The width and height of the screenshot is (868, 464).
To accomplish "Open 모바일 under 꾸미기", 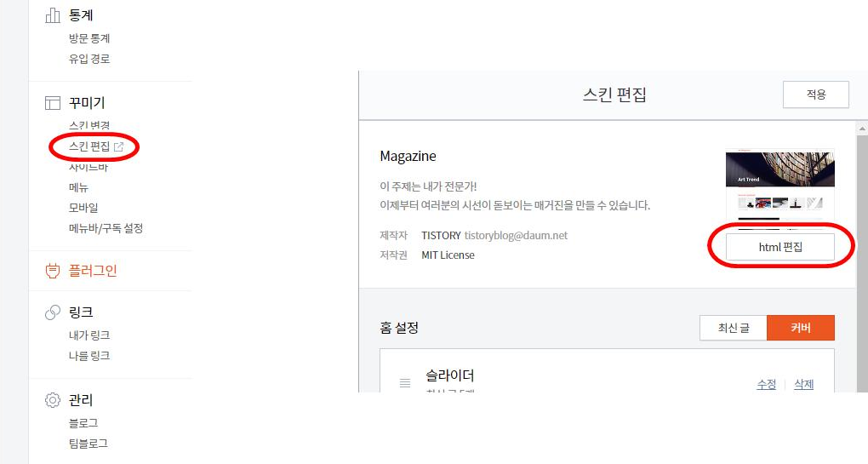I will tap(83, 208).
